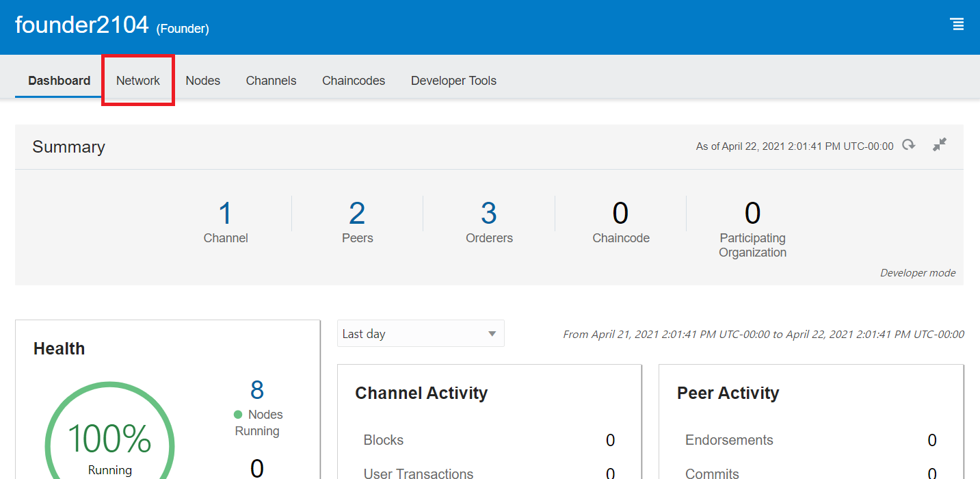Image resolution: width=980 pixels, height=479 pixels.
Task: Click the 2 Peers count link
Action: pos(357,213)
